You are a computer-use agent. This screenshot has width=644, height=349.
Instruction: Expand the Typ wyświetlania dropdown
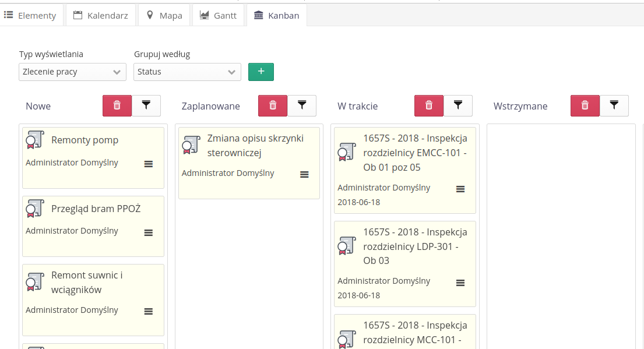coord(72,72)
